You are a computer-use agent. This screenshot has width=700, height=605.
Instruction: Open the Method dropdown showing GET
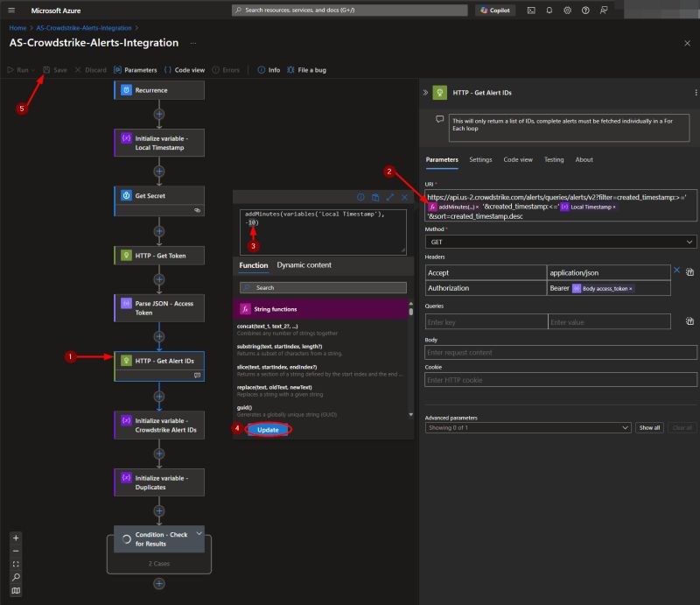click(x=560, y=241)
